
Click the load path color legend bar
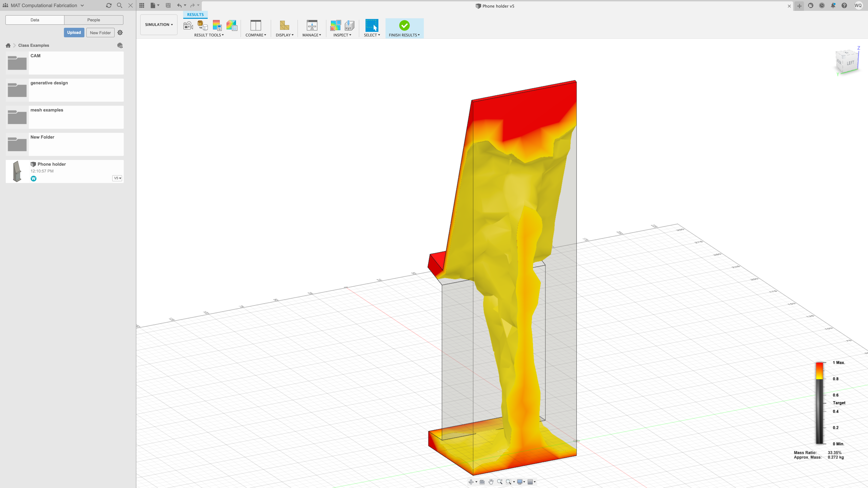pyautogui.click(x=819, y=403)
